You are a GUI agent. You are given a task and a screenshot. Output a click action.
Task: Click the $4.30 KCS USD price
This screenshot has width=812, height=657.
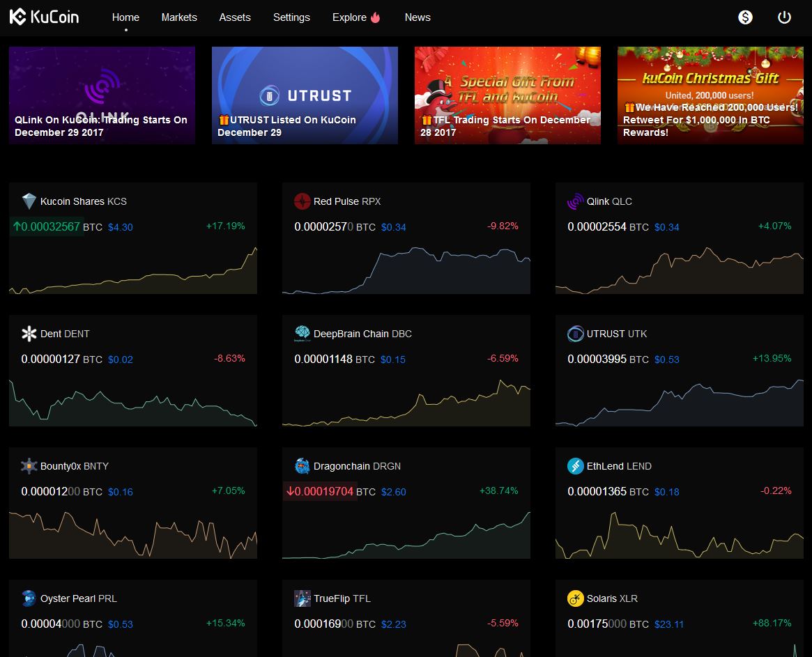[x=120, y=227]
